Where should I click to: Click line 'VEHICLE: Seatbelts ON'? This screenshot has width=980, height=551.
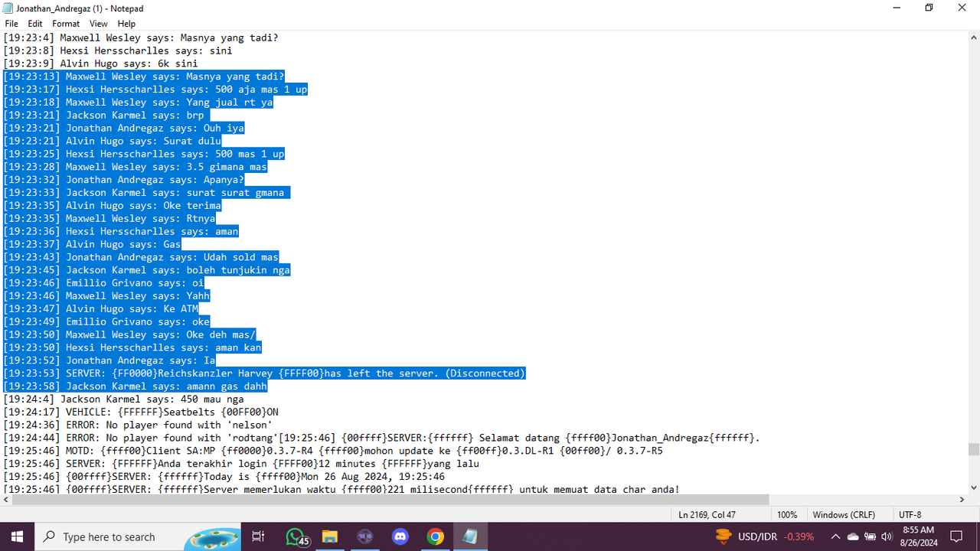tap(141, 412)
